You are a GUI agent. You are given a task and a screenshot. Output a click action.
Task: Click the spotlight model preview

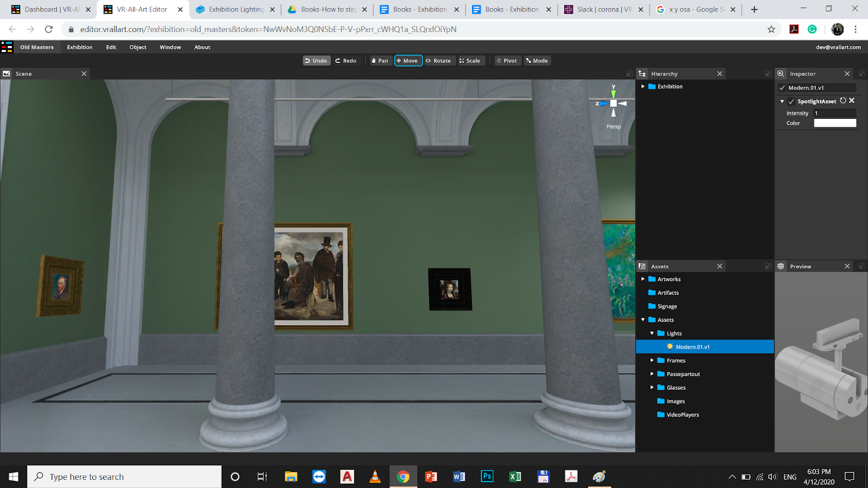821,369
